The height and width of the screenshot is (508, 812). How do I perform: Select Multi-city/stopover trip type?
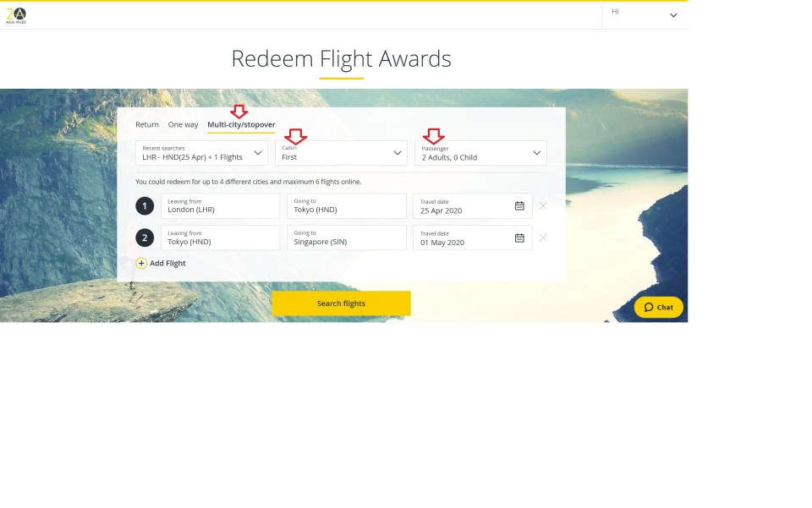[x=241, y=125]
